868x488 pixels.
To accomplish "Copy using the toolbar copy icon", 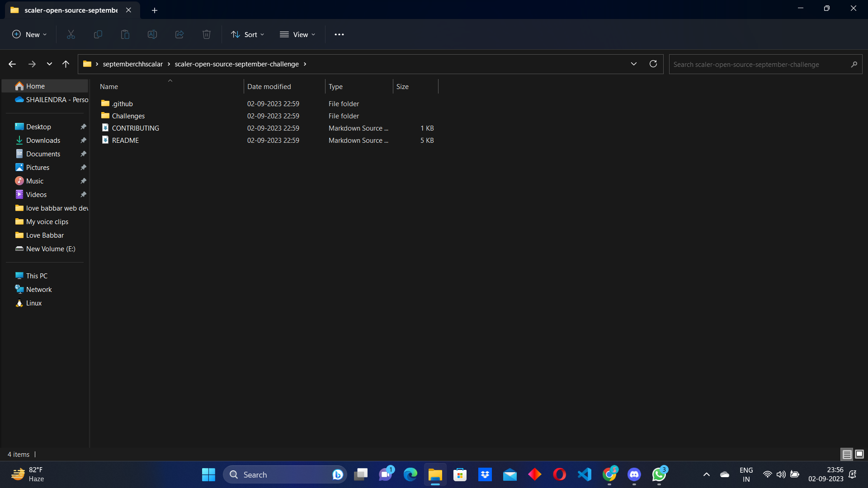I will [98, 34].
